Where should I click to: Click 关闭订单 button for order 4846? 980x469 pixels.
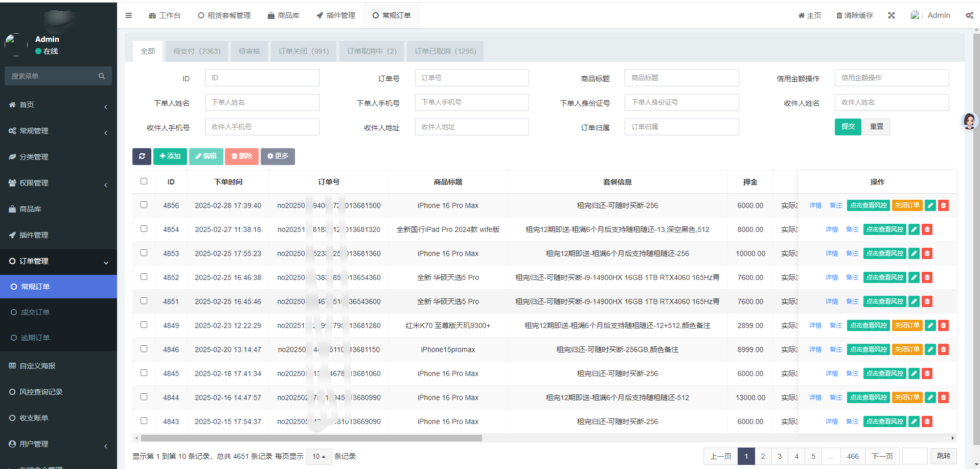(907, 349)
